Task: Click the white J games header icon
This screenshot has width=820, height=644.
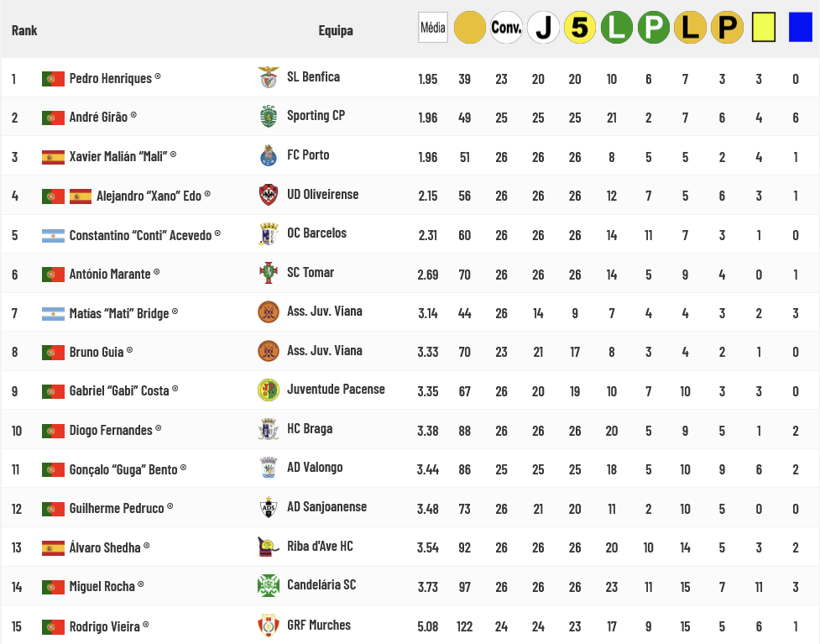Action: 543,27
